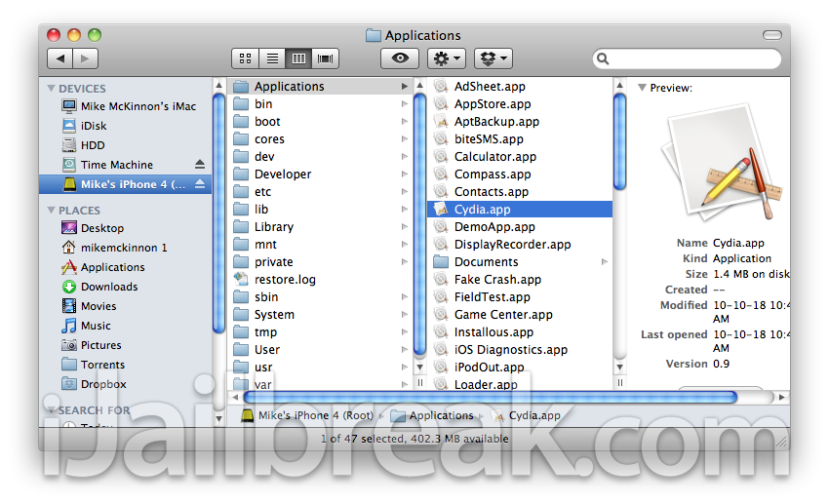Select the boot folder
The height and width of the screenshot is (504, 829).
click(x=320, y=122)
